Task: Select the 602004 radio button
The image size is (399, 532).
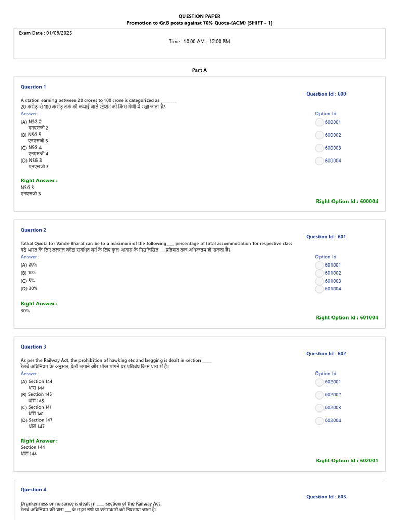Action: coord(320,421)
